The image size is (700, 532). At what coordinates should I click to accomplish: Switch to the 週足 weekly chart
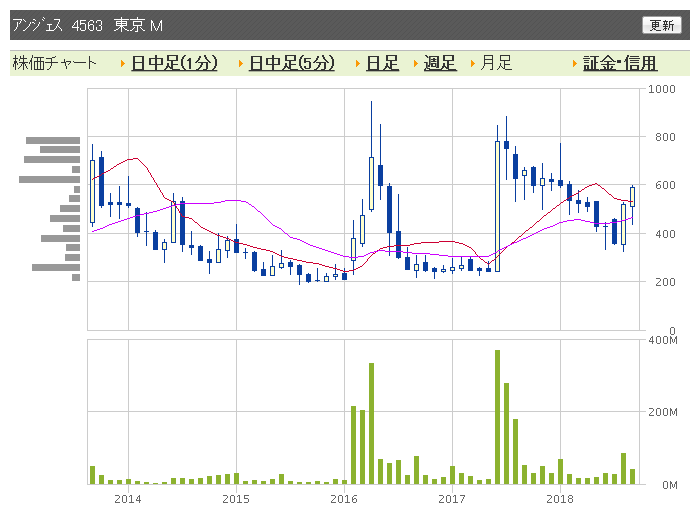pos(440,63)
